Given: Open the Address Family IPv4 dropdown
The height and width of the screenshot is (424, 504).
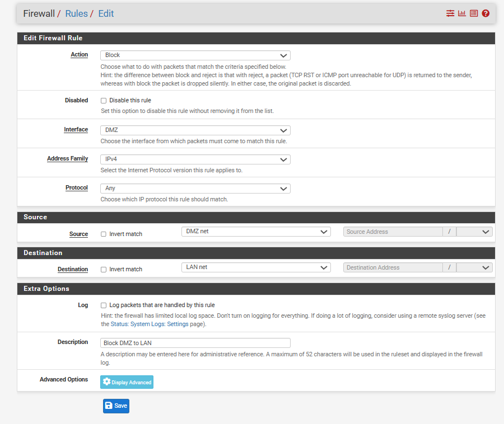Looking at the screenshot, I should [195, 159].
